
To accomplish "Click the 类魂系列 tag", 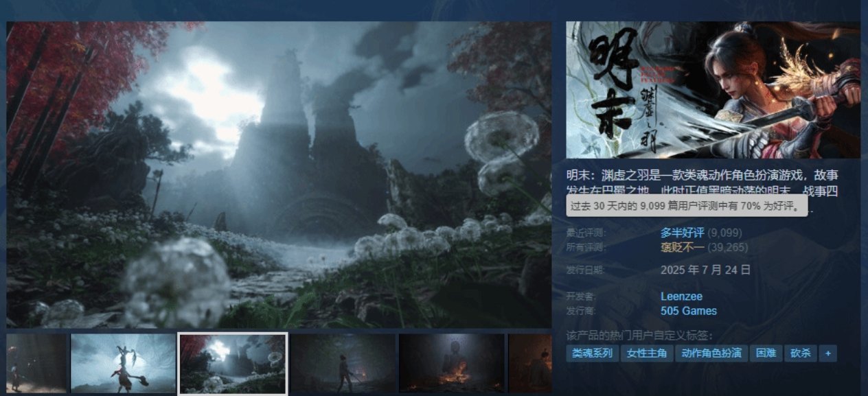I will click(x=592, y=353).
